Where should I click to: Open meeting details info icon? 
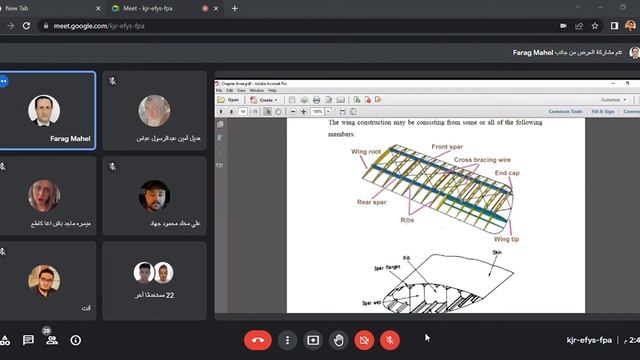(x=76, y=340)
